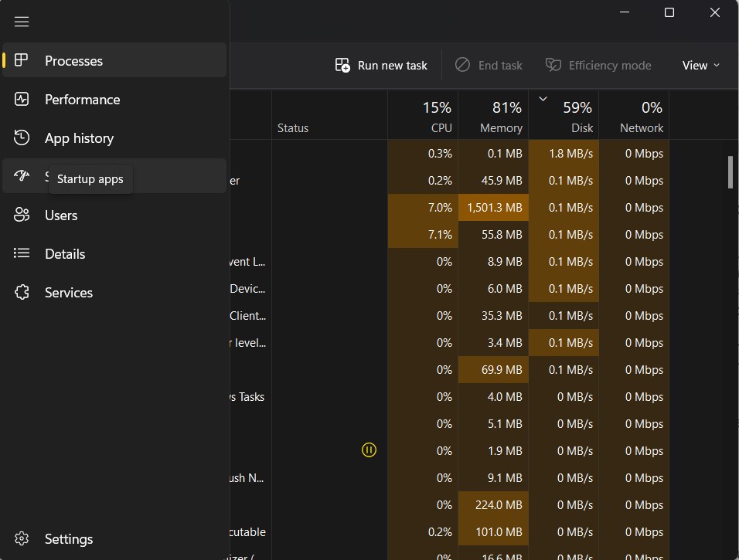Open the Users page
This screenshot has width=739, height=560.
[x=61, y=215]
